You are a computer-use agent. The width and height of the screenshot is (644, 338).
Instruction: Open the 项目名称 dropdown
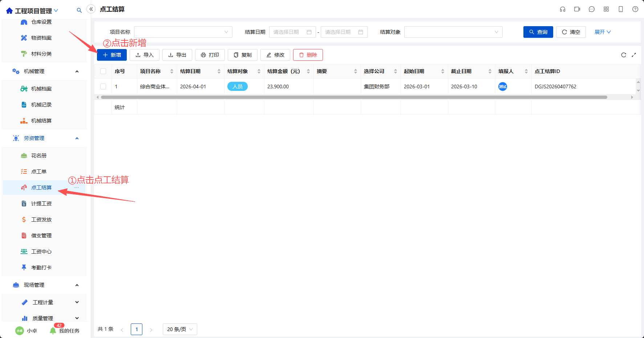tap(183, 32)
